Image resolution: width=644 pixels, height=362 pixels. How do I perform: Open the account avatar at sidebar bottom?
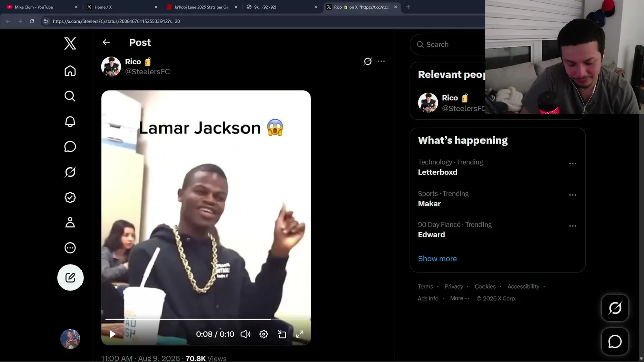(x=70, y=339)
